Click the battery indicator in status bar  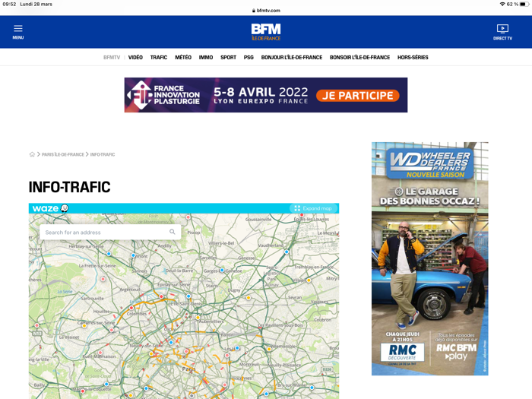[x=524, y=4]
